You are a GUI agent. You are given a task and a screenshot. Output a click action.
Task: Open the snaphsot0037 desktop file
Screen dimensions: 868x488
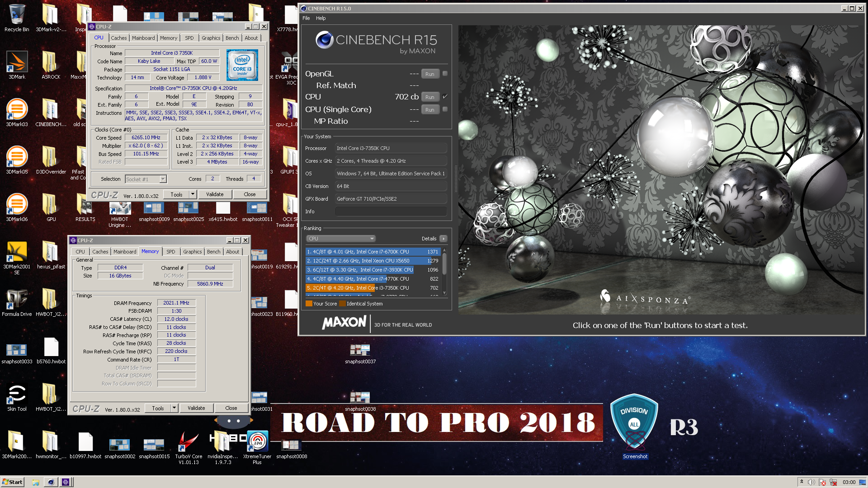(x=360, y=353)
